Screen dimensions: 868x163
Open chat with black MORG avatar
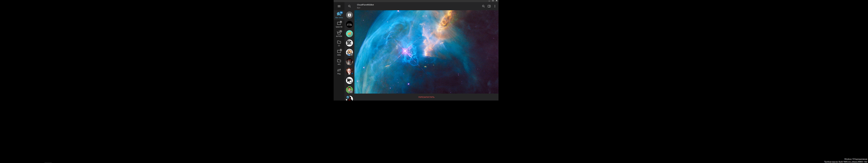[349, 24]
